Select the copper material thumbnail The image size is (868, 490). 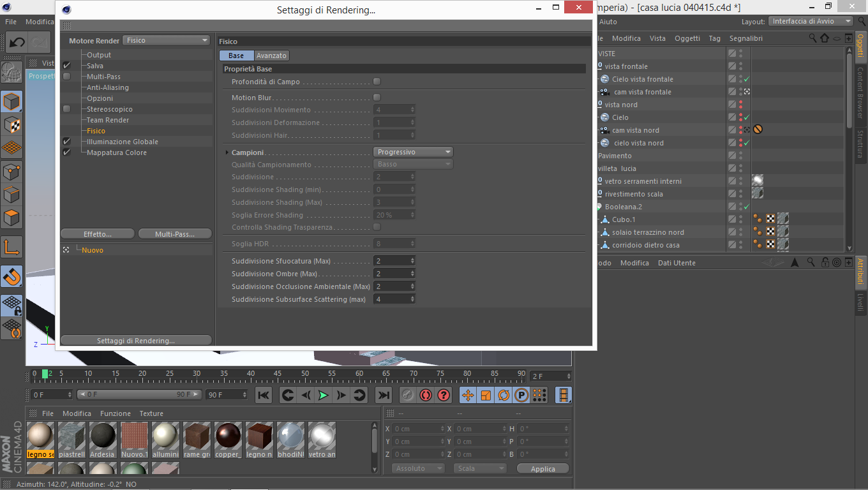coord(228,440)
